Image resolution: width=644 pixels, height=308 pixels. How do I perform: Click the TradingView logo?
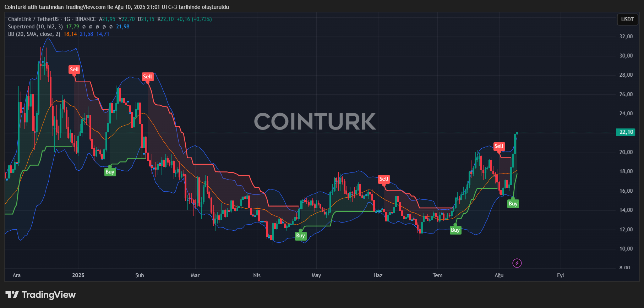tap(40, 295)
